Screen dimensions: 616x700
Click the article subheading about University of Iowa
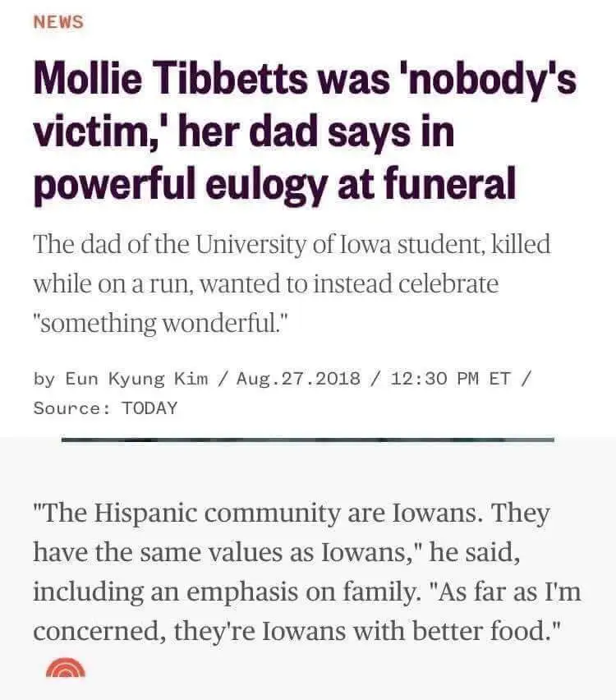pyautogui.click(x=292, y=283)
